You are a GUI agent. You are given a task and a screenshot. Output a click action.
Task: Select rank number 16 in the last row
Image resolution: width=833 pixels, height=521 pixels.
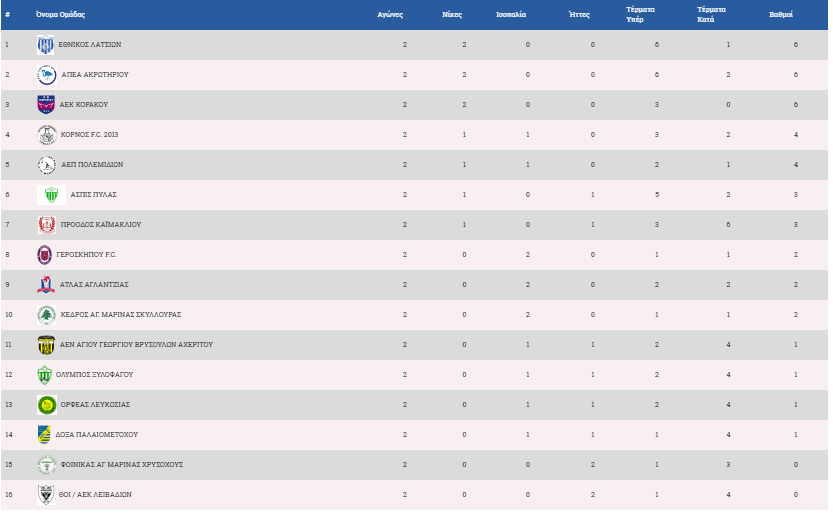coord(8,495)
